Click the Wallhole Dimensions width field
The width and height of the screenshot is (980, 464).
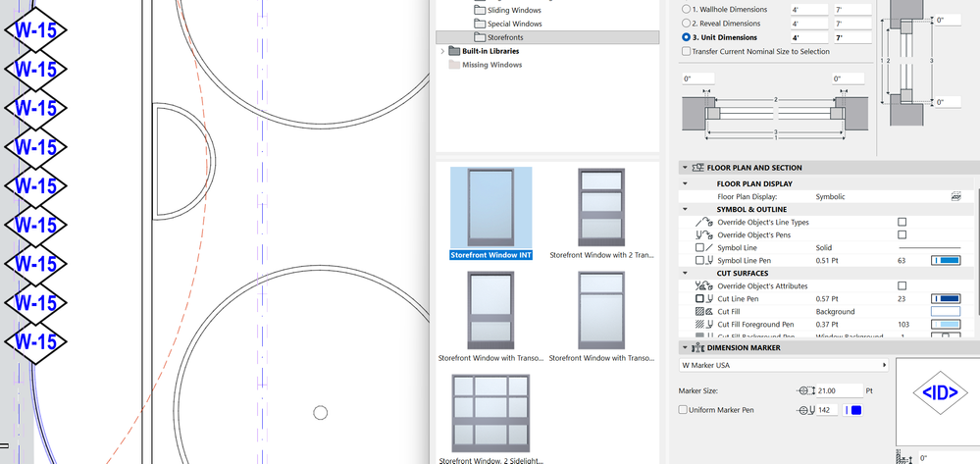coord(808,10)
